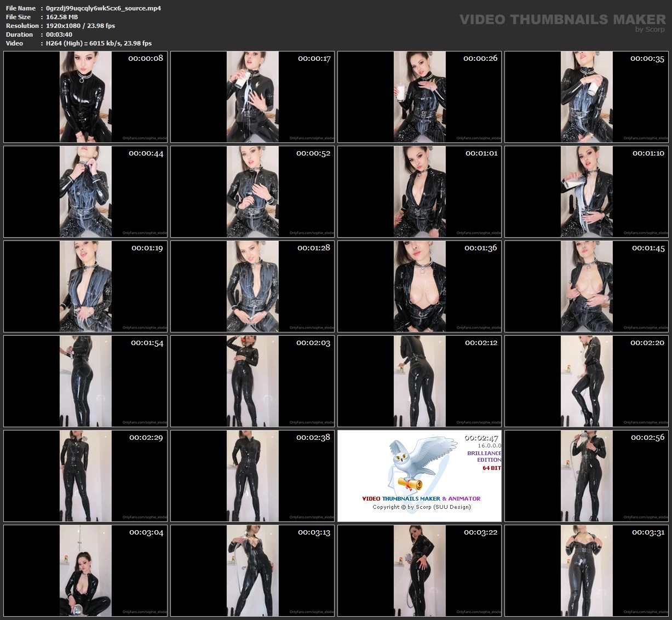Image resolution: width=672 pixels, height=620 pixels.
Task: Open the thumbnail stamped 00:02:20
Action: coord(587,381)
